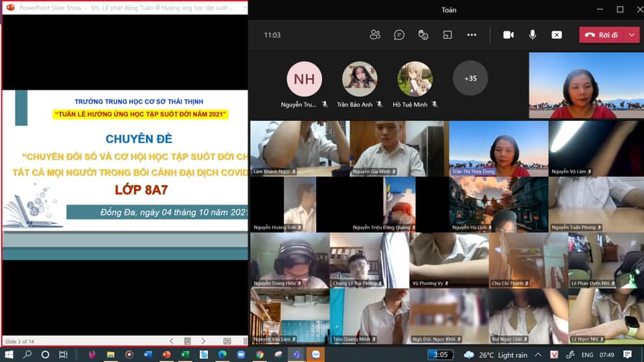This screenshot has width=644, height=362.
Task: Stop sharing screen in the meeting
Action: tap(557, 35)
